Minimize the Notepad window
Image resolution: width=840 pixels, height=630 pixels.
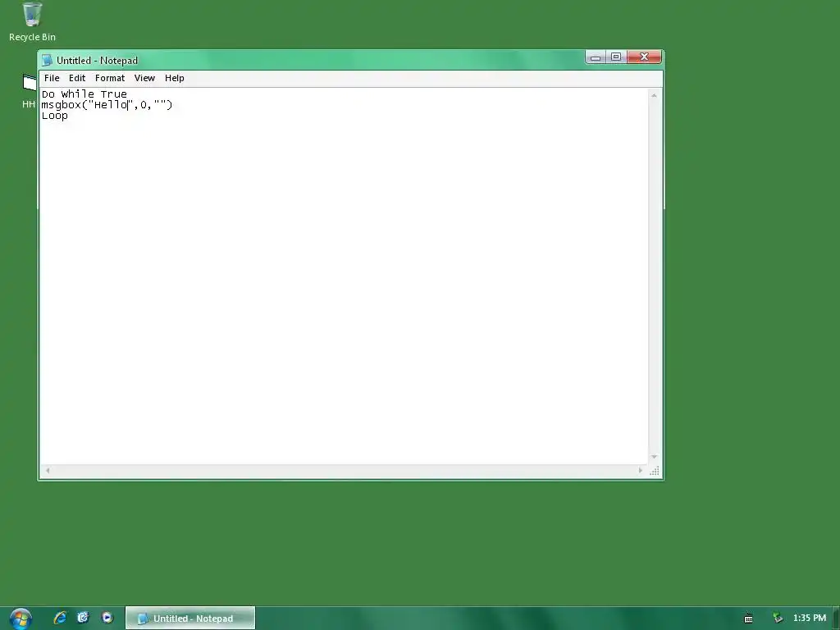[596, 57]
